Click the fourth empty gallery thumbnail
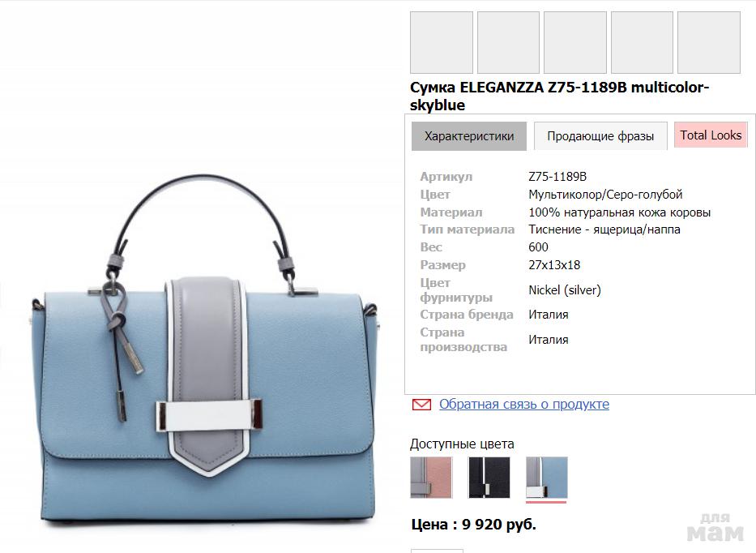This screenshot has width=756, height=553. tap(642, 42)
